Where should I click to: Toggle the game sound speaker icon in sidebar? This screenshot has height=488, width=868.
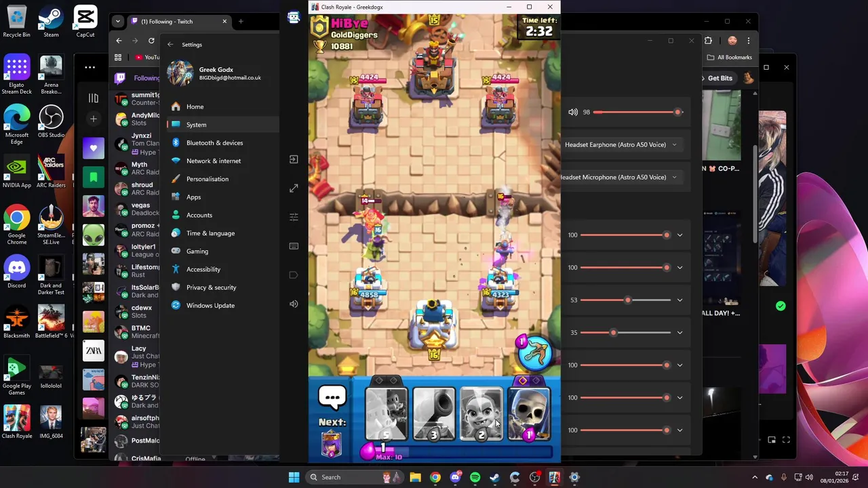click(x=294, y=304)
